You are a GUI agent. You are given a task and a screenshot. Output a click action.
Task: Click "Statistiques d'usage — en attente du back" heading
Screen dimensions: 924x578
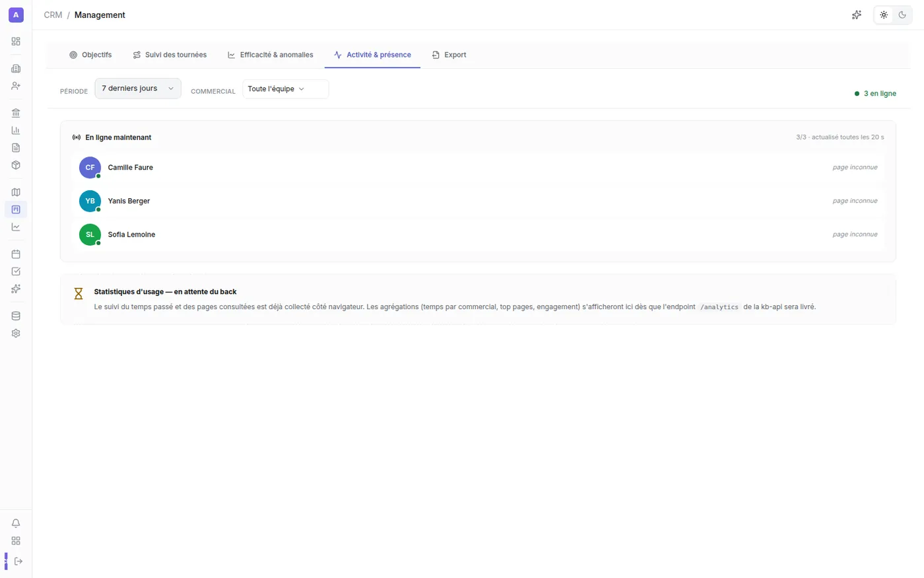(x=165, y=292)
